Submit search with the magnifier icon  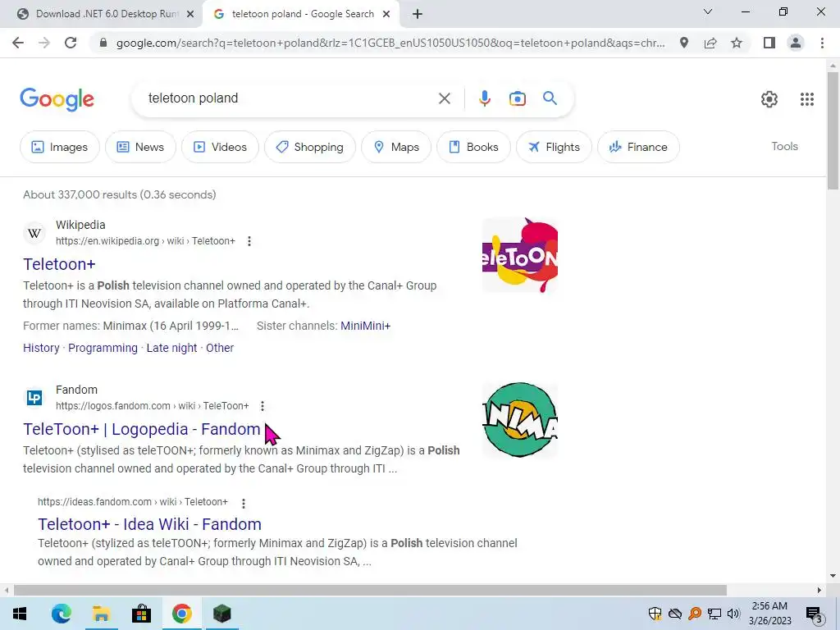coord(550,98)
